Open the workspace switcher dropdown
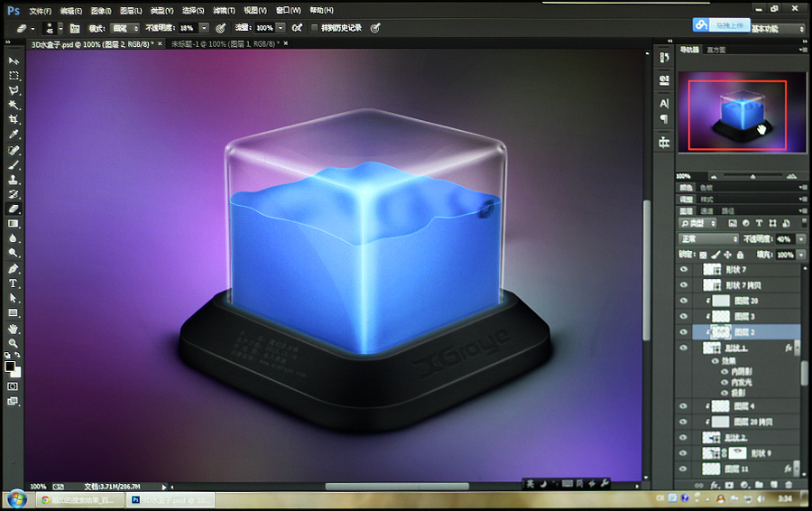This screenshot has height=511, width=812. pos(778,29)
